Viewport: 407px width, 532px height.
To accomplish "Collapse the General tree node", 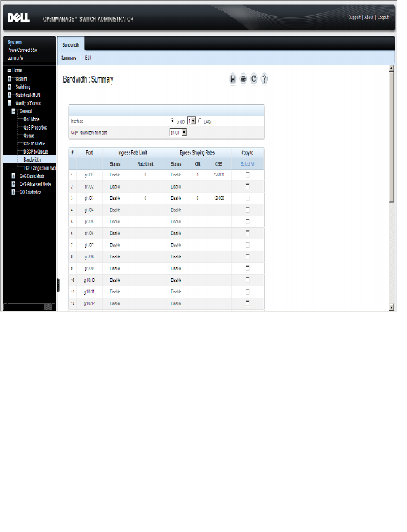I will point(13,111).
